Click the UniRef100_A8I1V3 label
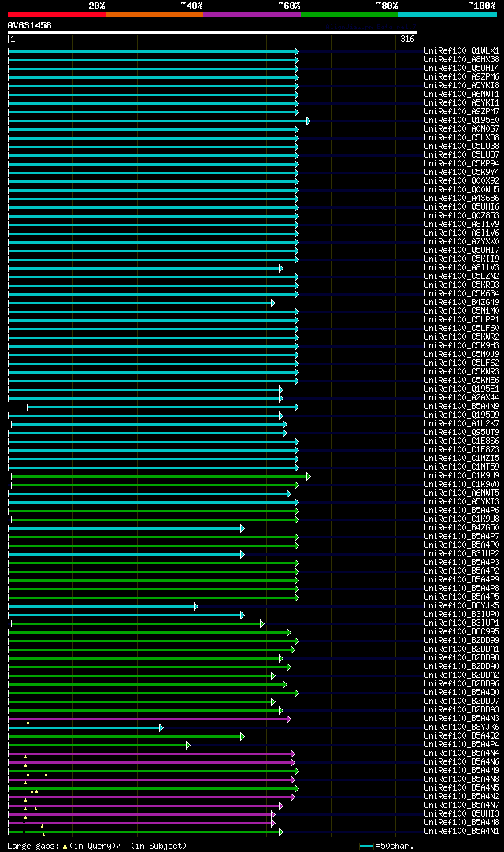 pyautogui.click(x=461, y=268)
